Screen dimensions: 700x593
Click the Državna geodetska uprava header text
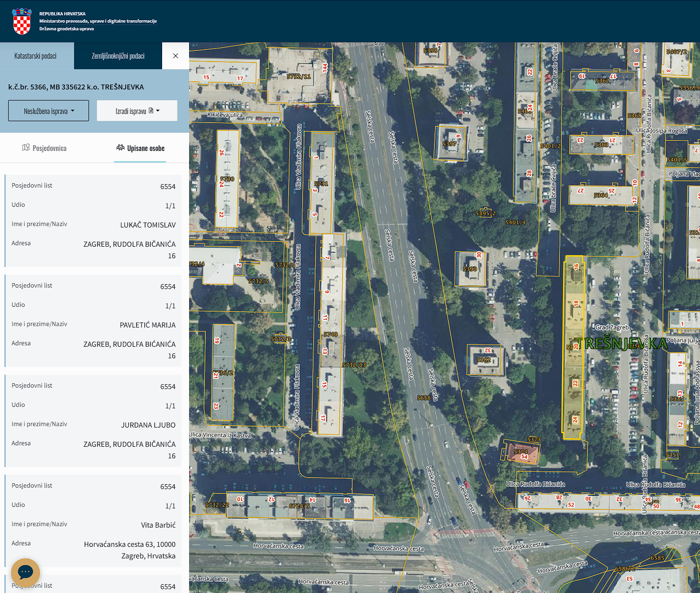point(66,29)
